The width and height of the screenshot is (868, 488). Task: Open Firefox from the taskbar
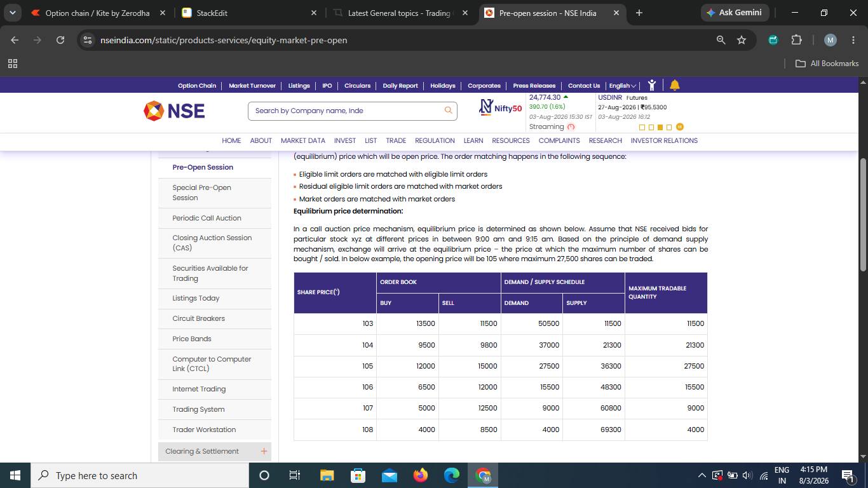pyautogui.click(x=421, y=475)
